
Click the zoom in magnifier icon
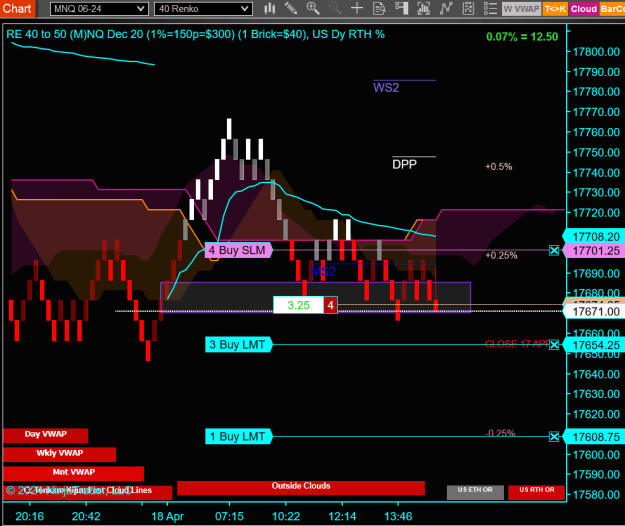tap(313, 8)
